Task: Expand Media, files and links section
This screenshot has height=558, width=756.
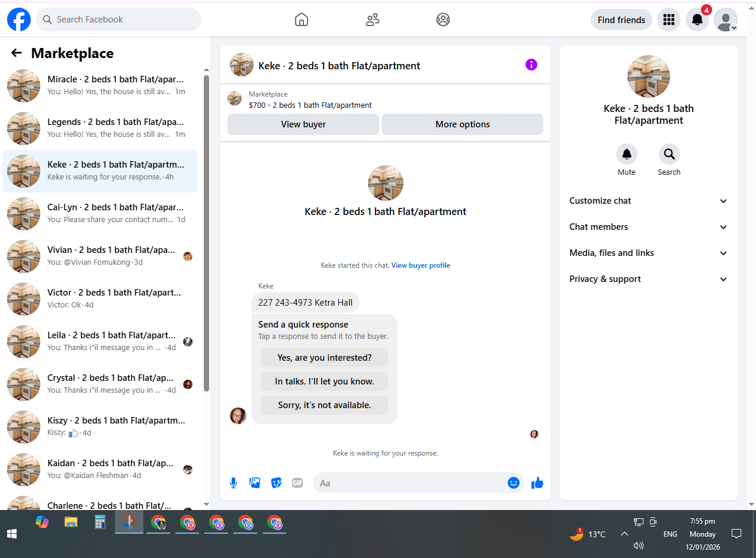Action: coord(648,253)
